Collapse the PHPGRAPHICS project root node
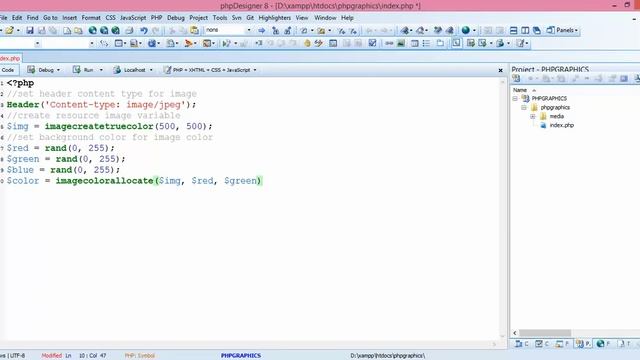Viewport: 640px width, 360px height. point(515,98)
